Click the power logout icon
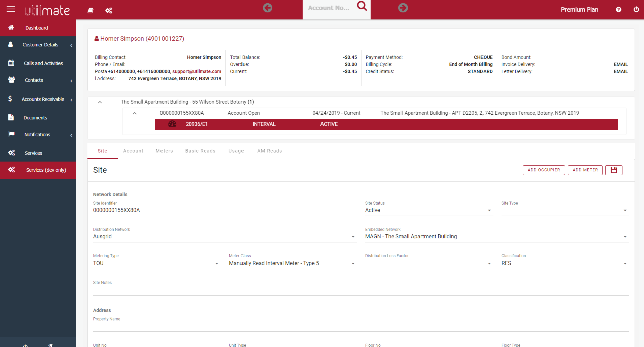Viewport: 644px width, 347px height. click(x=636, y=10)
